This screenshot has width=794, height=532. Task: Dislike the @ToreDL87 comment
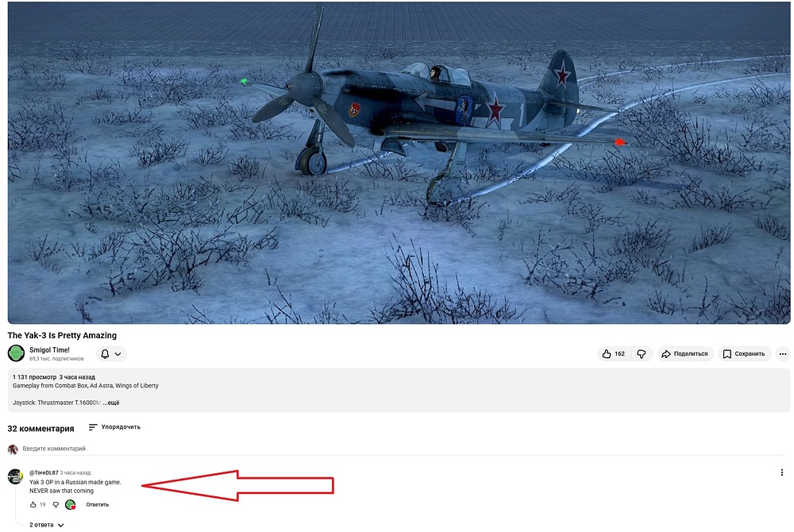56,505
